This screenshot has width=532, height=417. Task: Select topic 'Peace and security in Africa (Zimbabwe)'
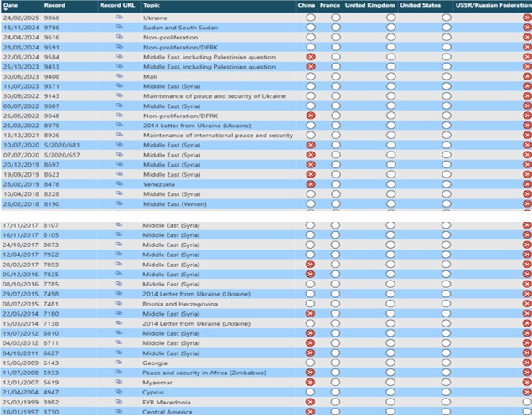point(204,373)
